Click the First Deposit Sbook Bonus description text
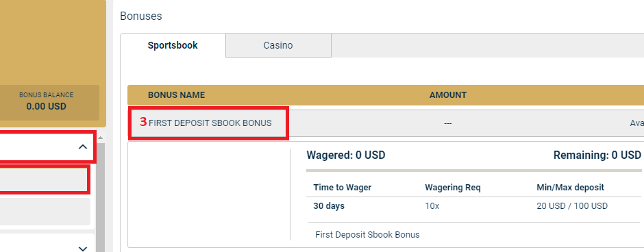The width and height of the screenshot is (644, 252). [x=367, y=235]
